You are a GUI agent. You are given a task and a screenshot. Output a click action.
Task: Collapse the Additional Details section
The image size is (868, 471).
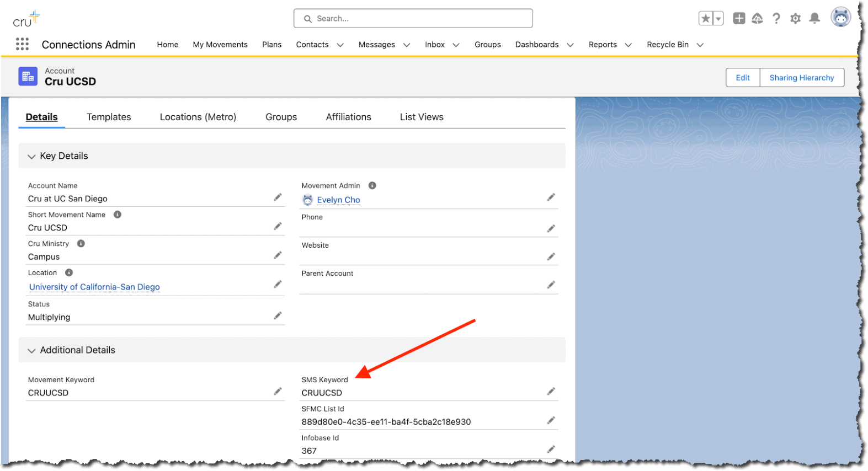[31, 351]
